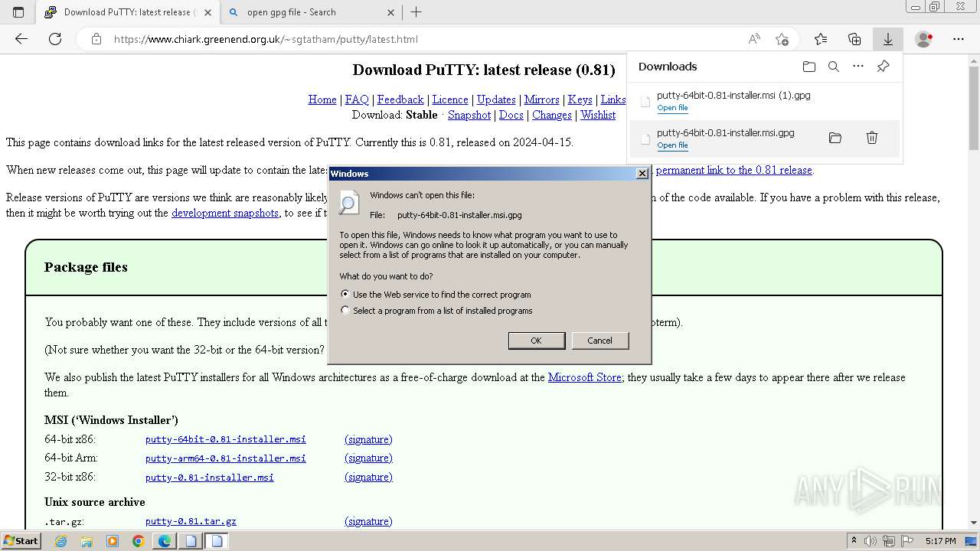Screen dimensions: 980x551
Task: Switch to Edge in the taskbar
Action: coord(165,541)
